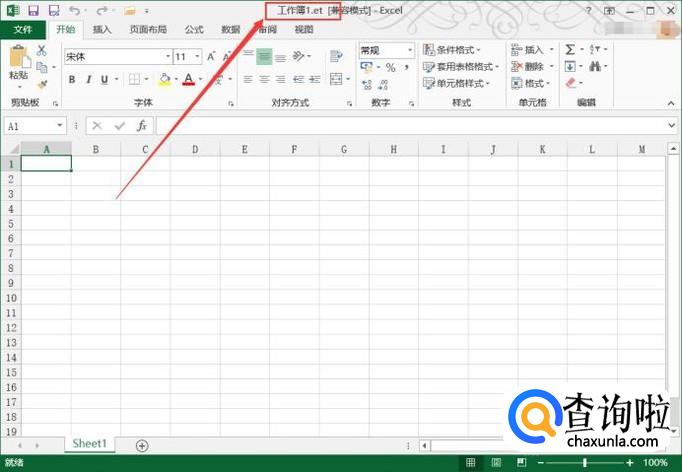Open the 文件 menu

pos(23,29)
